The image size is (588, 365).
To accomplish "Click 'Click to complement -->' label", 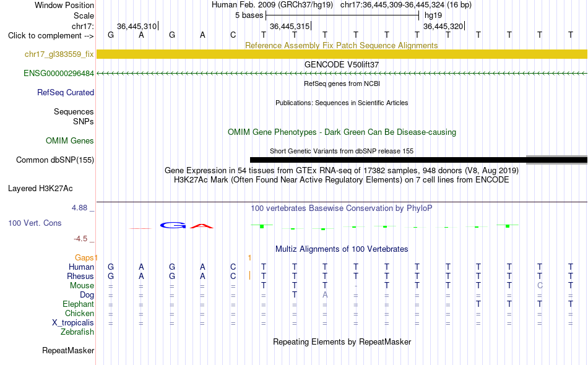I will 51,36.
